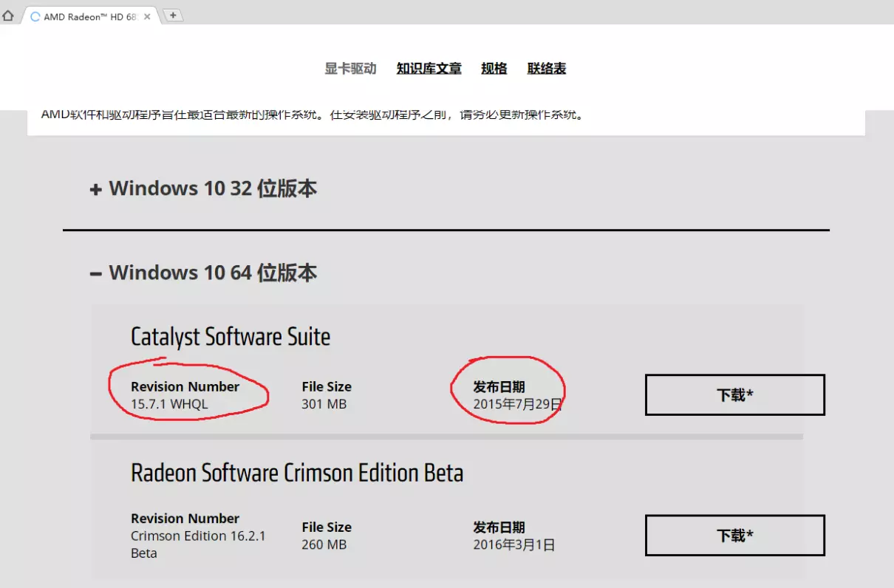Click 260 MB file size value

[x=324, y=544]
